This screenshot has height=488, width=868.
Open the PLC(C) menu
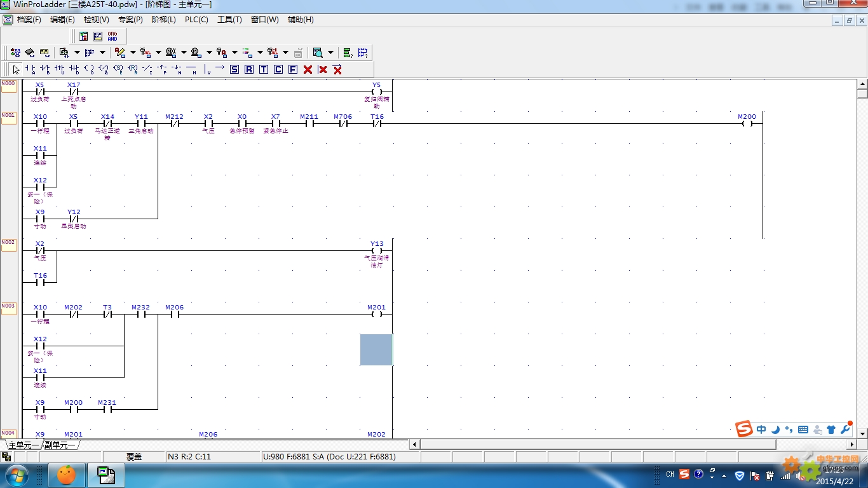point(196,20)
